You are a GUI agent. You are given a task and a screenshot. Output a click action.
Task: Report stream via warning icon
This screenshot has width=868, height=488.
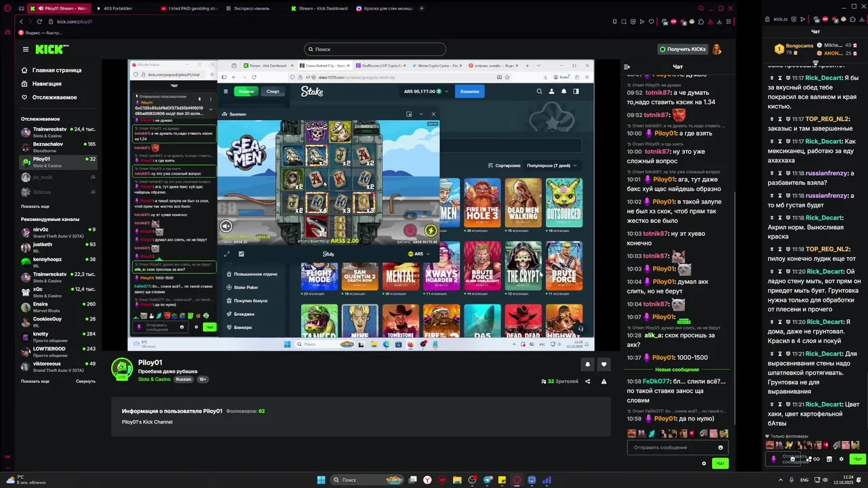604,382
